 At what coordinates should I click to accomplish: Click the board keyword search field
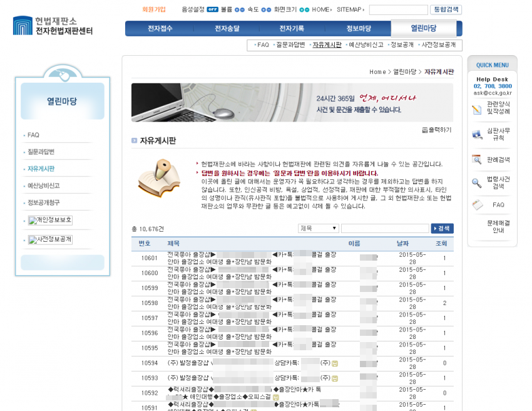384,229
